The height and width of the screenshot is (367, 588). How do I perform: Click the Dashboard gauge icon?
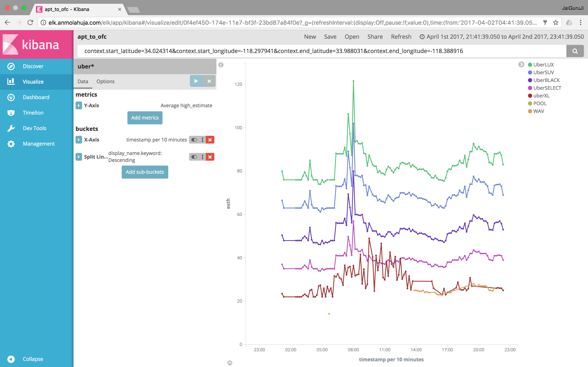tap(11, 97)
